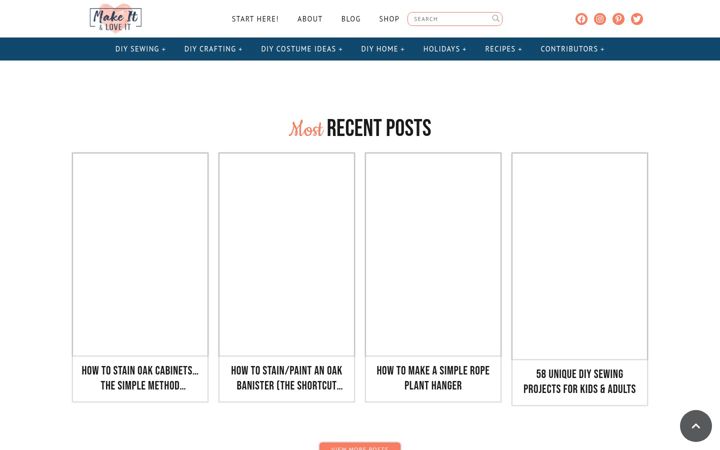The height and width of the screenshot is (450, 720).
Task: Open 58 Unique DIY Sewing Projects title
Action: 579,382
